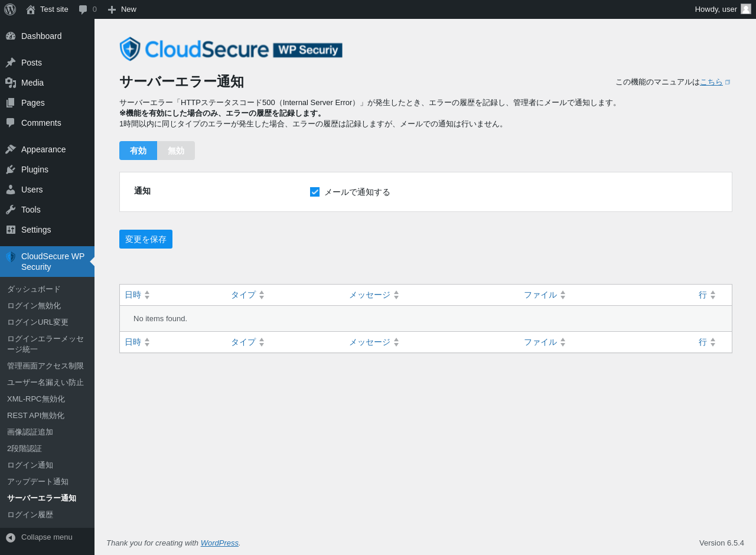The height and width of the screenshot is (555, 756).
Task: Open ユーザー名漏えい防止 submenu item
Action: (47, 383)
